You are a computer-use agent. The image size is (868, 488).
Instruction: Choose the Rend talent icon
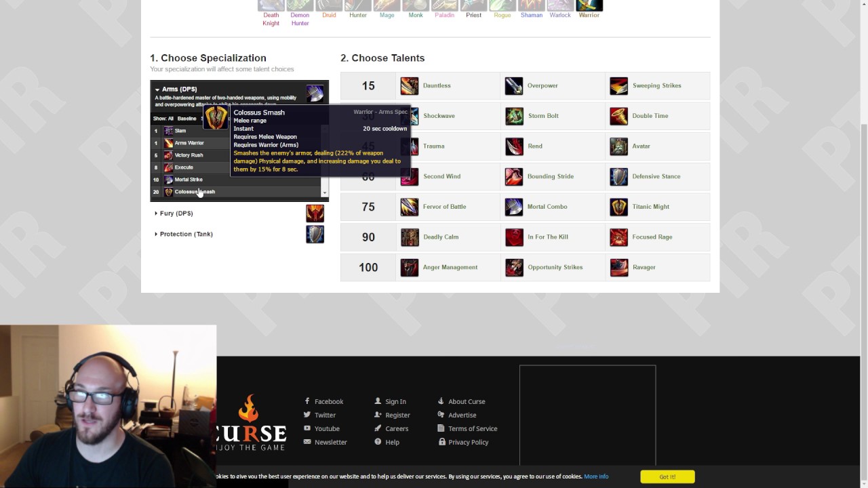coord(514,146)
